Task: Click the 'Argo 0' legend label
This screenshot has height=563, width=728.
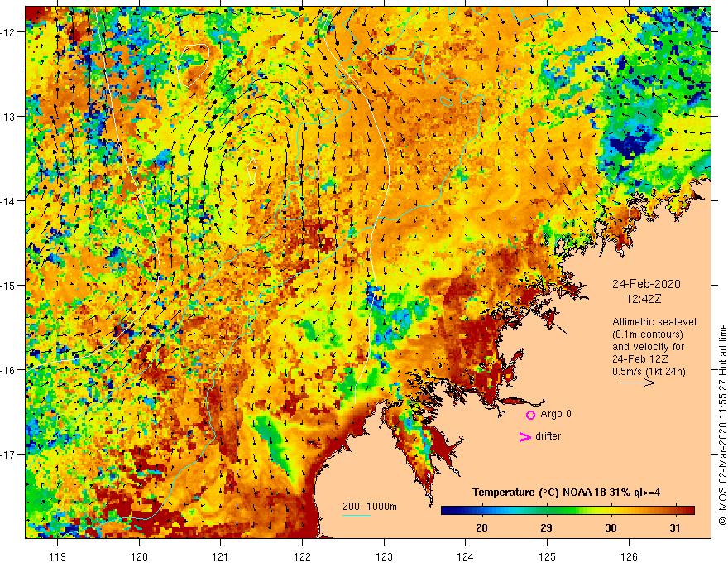Action: tap(556, 414)
